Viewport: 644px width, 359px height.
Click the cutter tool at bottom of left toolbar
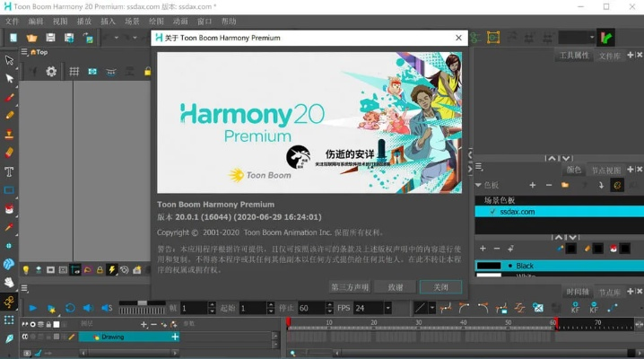[x=9, y=338]
